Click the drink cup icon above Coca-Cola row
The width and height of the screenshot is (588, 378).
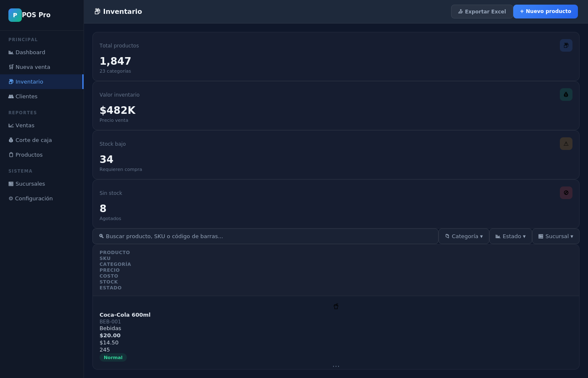[x=336, y=306]
